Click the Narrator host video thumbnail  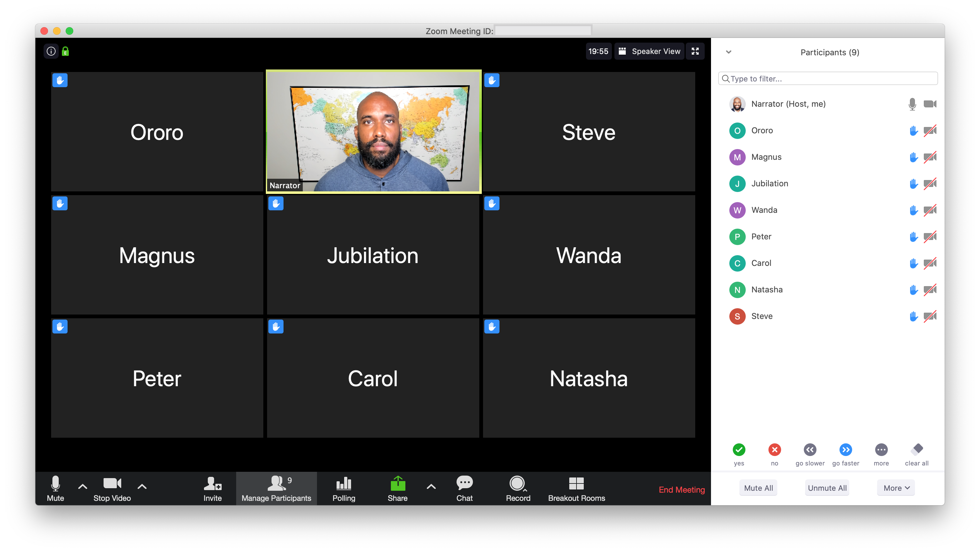pos(373,131)
